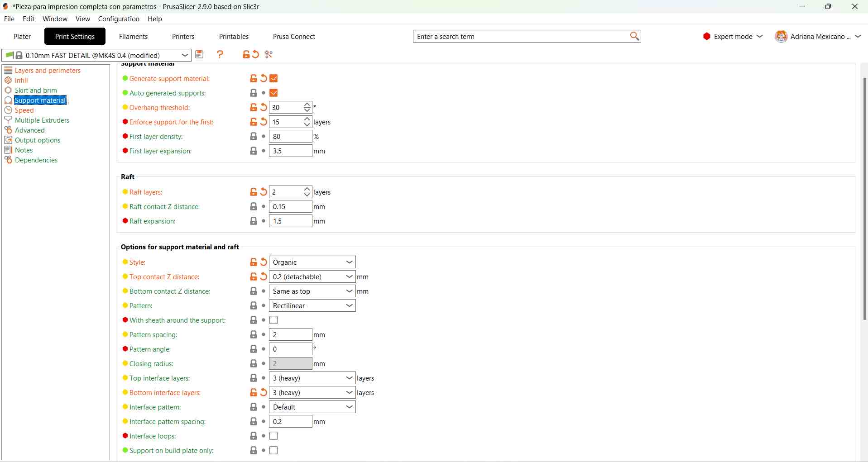The height and width of the screenshot is (462, 868).
Task: Switch to the Printers tab
Action: point(183,37)
